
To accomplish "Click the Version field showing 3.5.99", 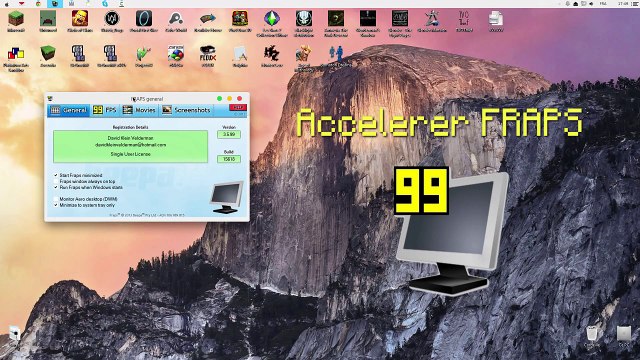I will coord(229,134).
